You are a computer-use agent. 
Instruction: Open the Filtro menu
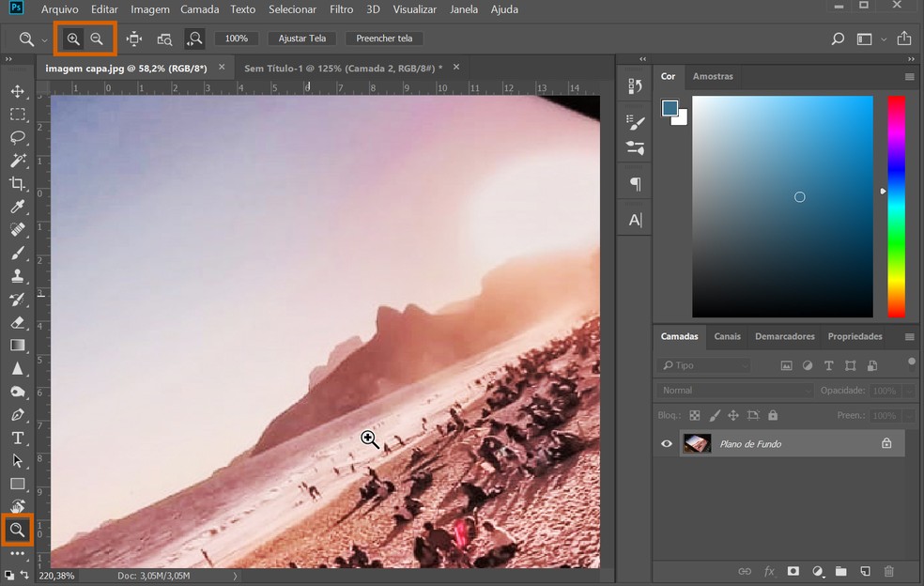click(x=341, y=9)
